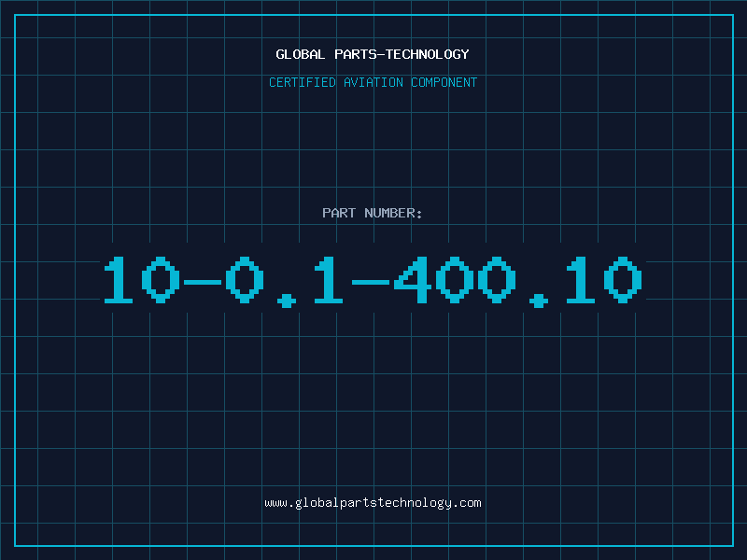Click the word AVIATION in the subtitle

click(x=373, y=82)
